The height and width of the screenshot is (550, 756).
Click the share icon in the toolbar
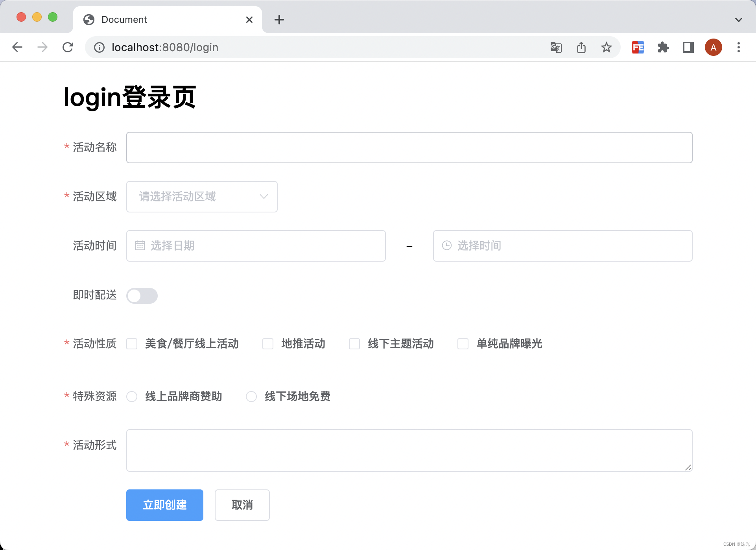pos(581,47)
